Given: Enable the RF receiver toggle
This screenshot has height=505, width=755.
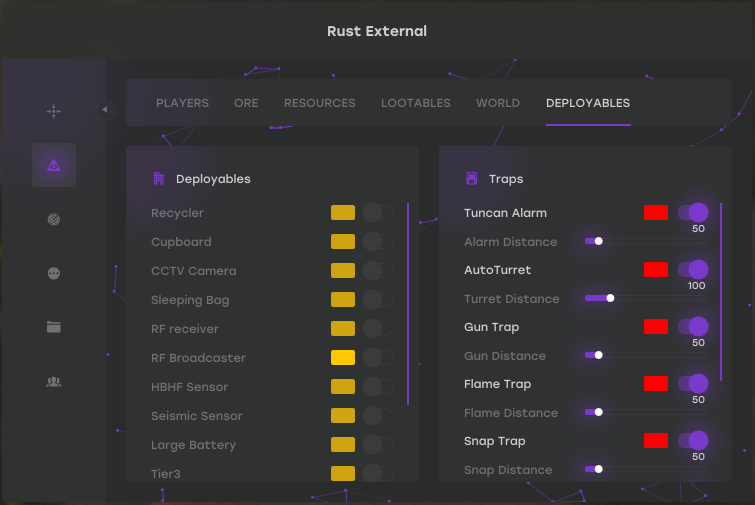Looking at the screenshot, I should (x=378, y=328).
